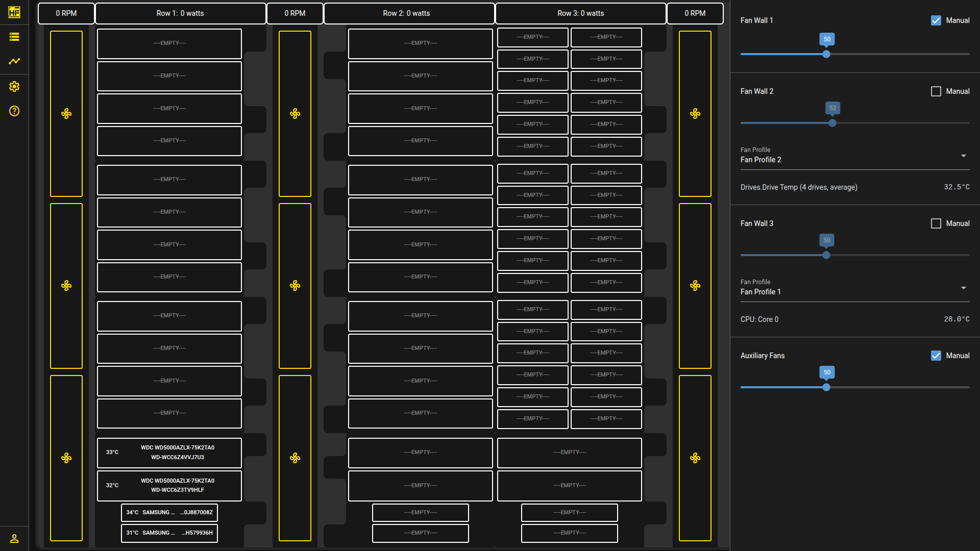The height and width of the screenshot is (551, 980).
Task: Select the top fan in the leftmost fan wall
Action: pos(66,113)
